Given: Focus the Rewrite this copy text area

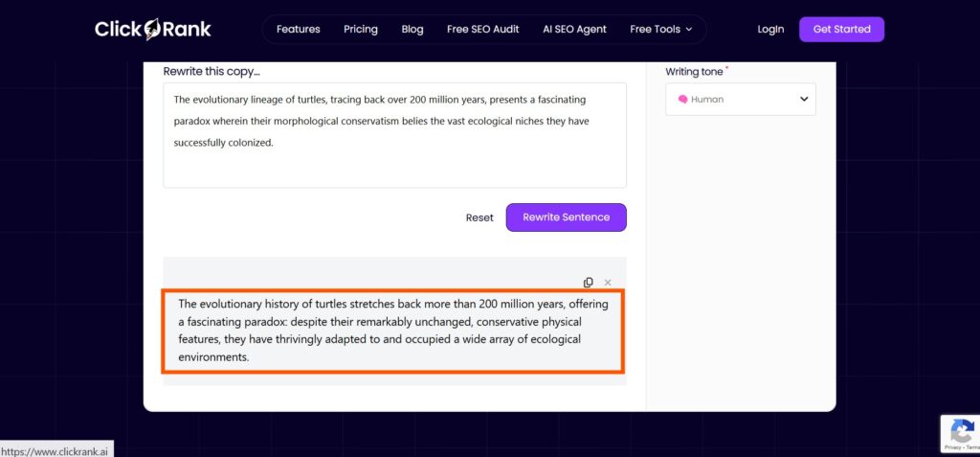Looking at the screenshot, I should click(x=394, y=135).
